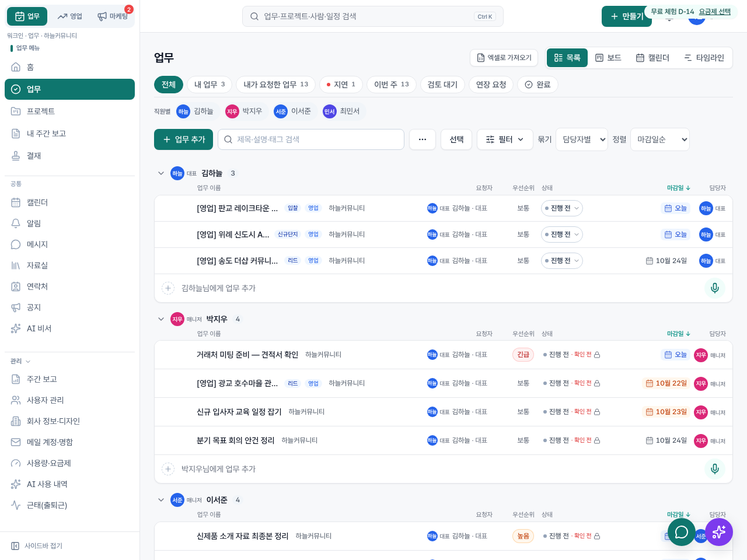
Task: Open 자료실 file library in the sidebar
Action: pos(69,265)
